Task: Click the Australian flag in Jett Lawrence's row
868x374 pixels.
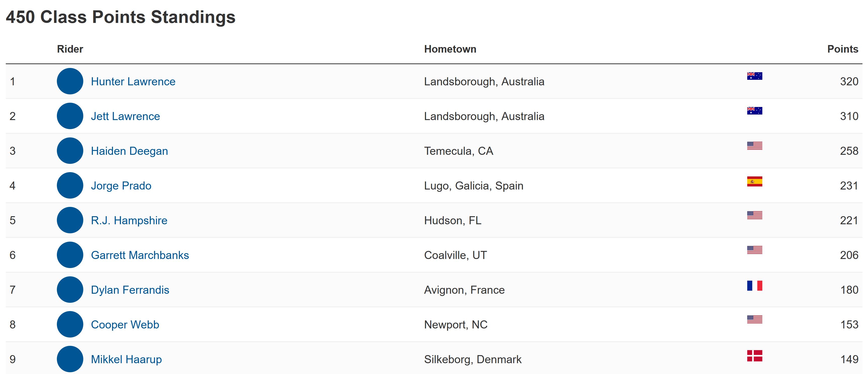Action: pos(755,110)
